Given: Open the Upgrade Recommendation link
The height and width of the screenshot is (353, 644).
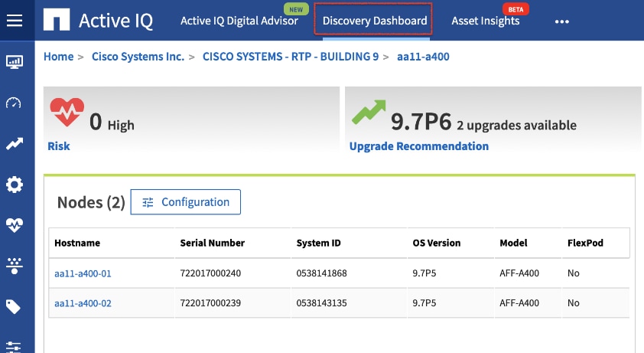Looking at the screenshot, I should (x=419, y=146).
